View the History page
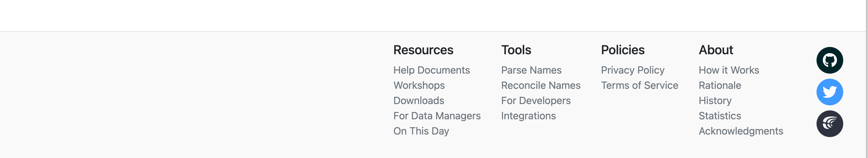 coord(715,101)
